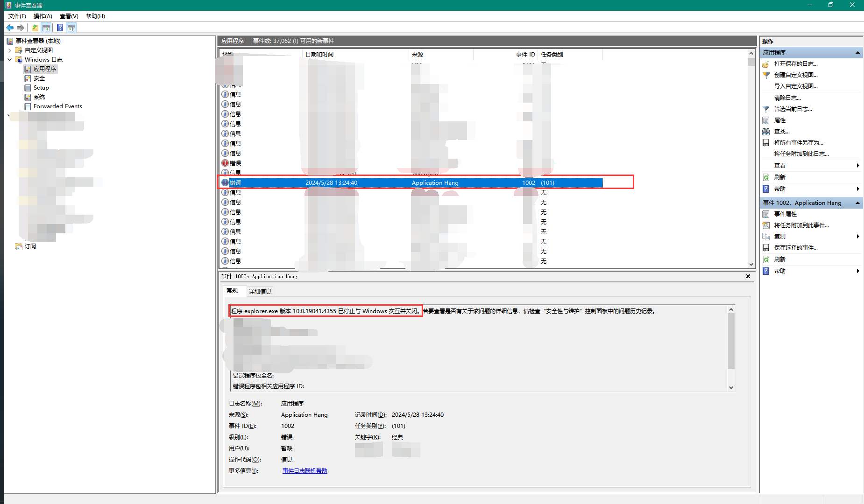Collapse the 事件 1002 actions section header
864x504 pixels.
[857, 203]
